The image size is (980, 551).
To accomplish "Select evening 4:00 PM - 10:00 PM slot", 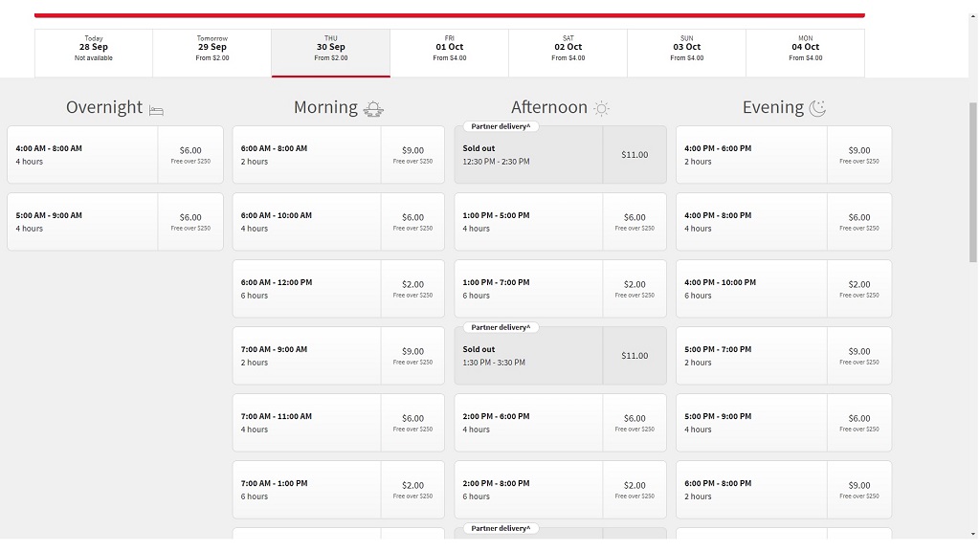I will click(x=783, y=289).
